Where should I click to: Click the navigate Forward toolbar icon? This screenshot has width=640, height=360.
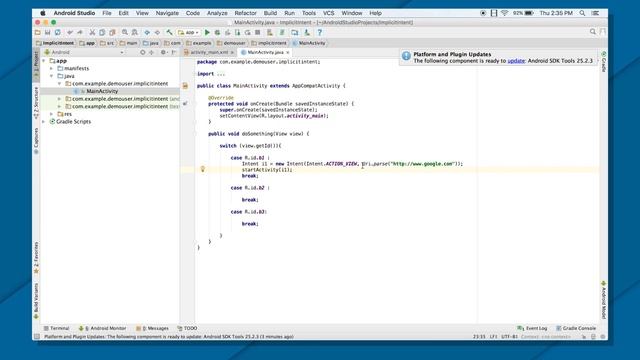point(157,32)
